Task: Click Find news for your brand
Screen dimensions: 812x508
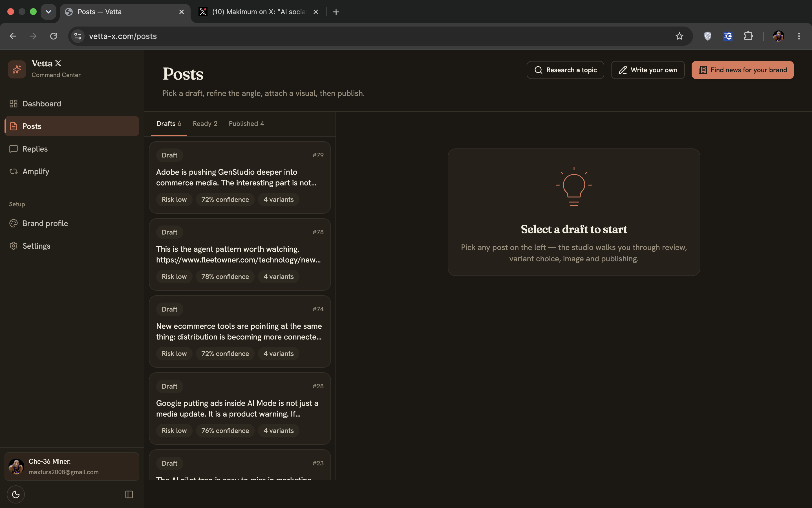Action: [743, 70]
